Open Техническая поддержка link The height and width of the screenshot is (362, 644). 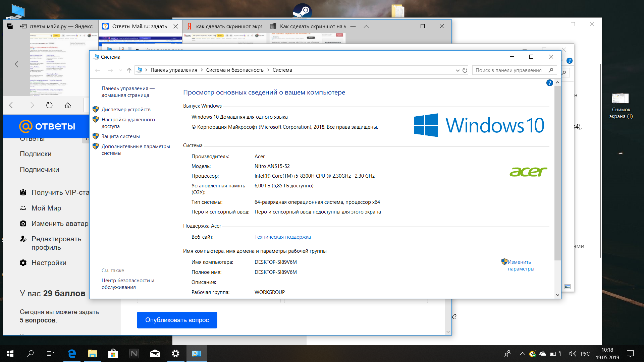tap(282, 237)
